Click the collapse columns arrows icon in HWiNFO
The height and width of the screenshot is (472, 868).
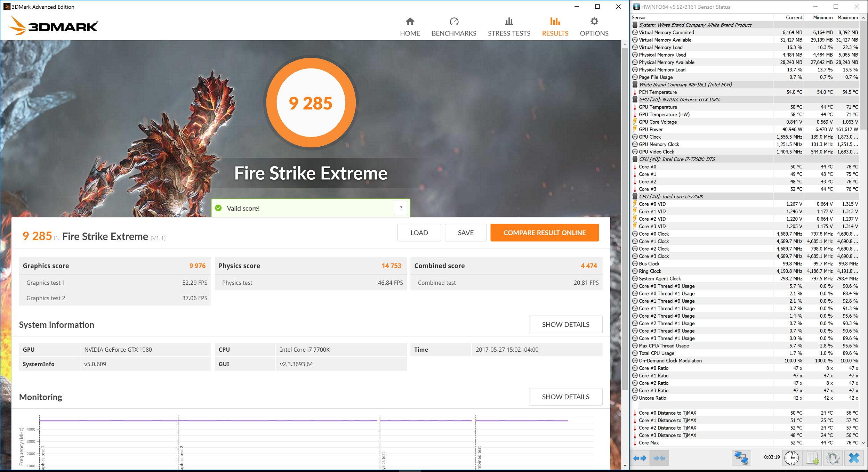coord(659,458)
